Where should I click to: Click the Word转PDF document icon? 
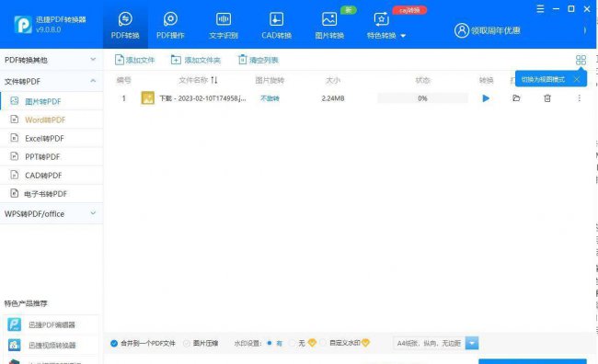point(15,119)
